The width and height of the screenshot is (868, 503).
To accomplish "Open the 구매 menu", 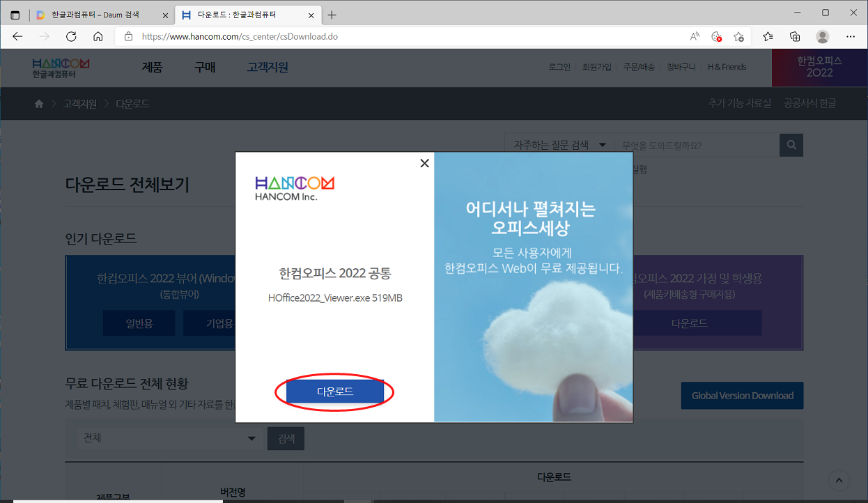I will [205, 67].
